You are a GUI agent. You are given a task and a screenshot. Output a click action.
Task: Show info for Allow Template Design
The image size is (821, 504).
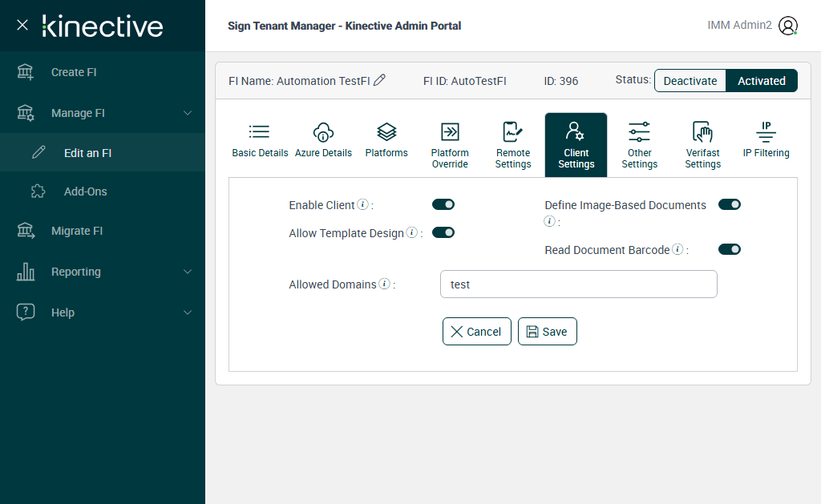412,232
